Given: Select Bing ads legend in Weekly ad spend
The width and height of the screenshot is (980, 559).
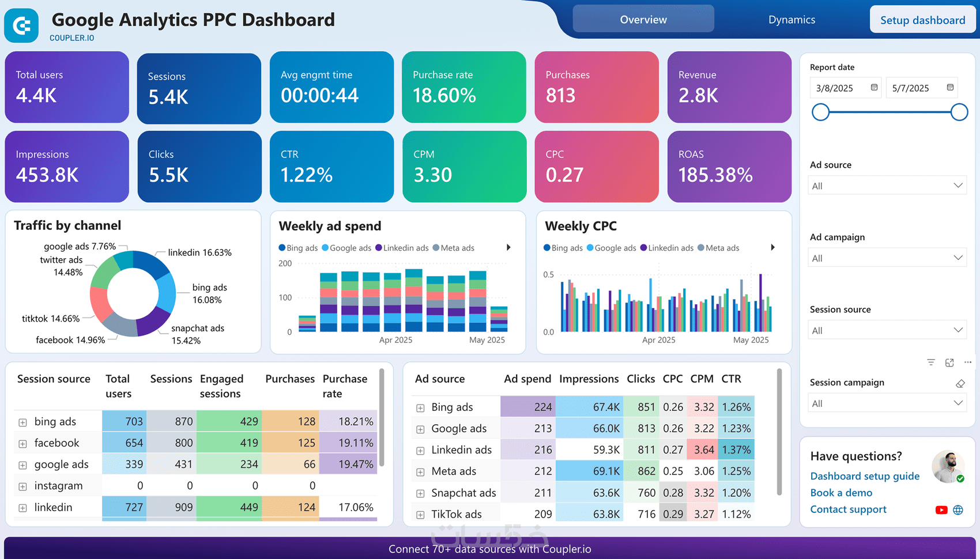Looking at the screenshot, I should pyautogui.click(x=299, y=248).
